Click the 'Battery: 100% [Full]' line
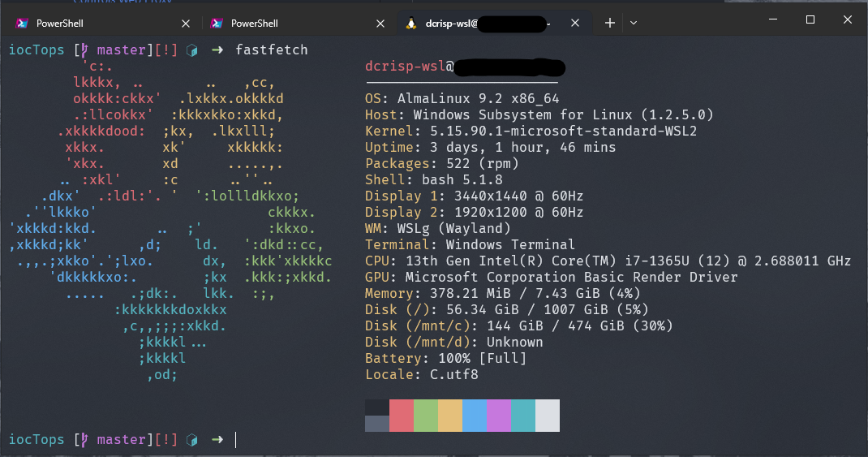Viewport: 868px width, 457px height. coord(445,359)
